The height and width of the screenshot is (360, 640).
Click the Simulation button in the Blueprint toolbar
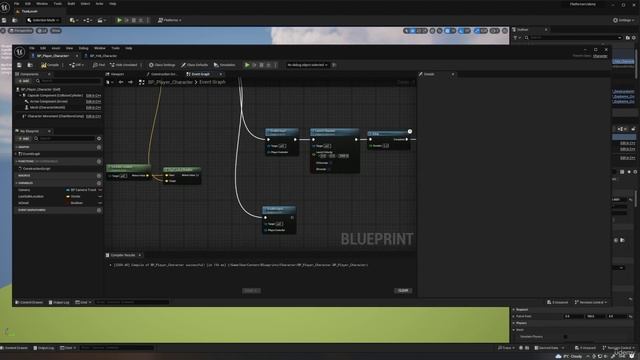point(224,65)
